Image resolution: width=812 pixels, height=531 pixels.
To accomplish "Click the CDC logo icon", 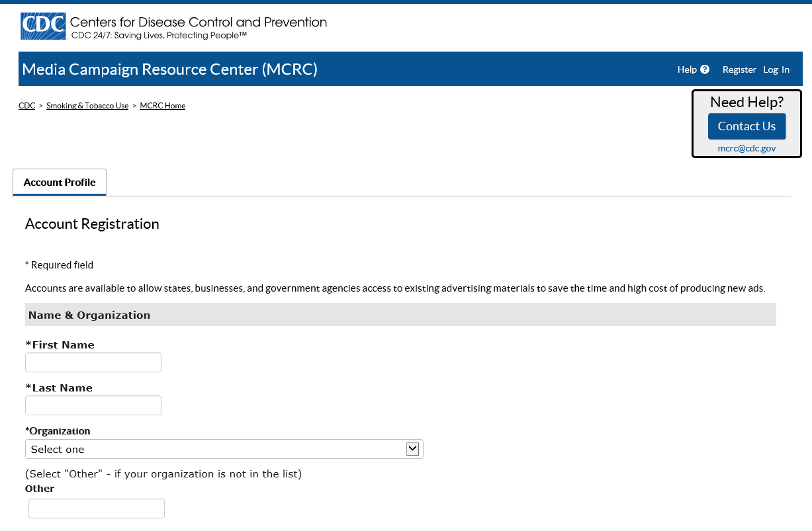I will click(x=43, y=26).
